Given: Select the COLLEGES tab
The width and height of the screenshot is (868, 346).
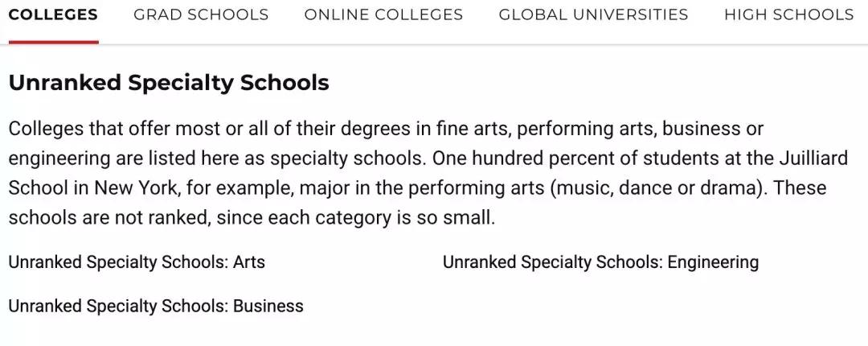Looking at the screenshot, I should [x=53, y=14].
